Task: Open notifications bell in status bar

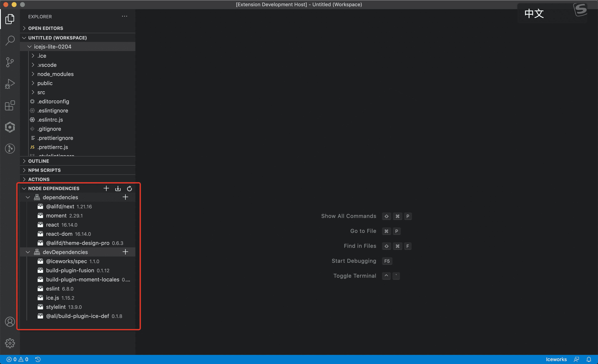Action: [589, 359]
